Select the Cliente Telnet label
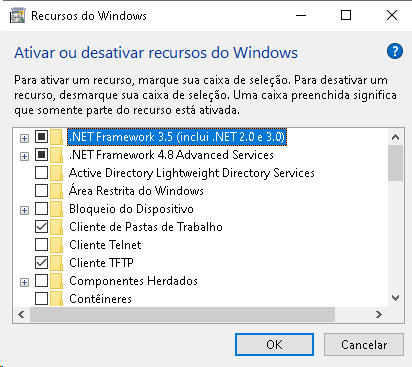The width and height of the screenshot is (412, 367). (x=105, y=245)
